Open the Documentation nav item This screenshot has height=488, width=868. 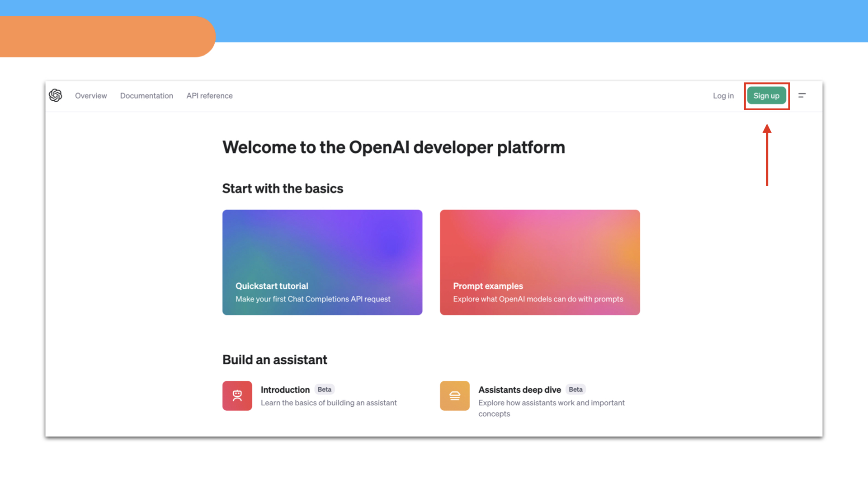(146, 96)
